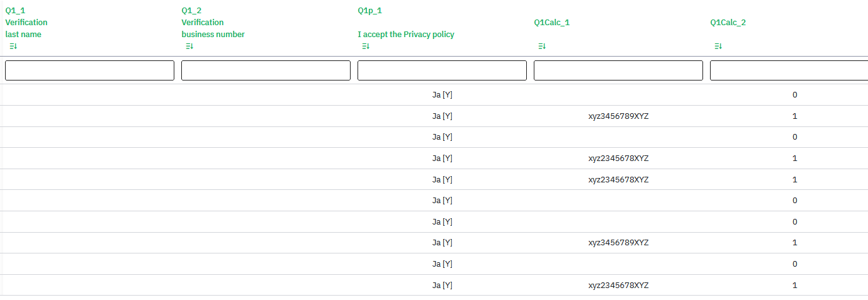Screen dimensions: 868x300
Task: Select the Q1_2 Verification business number header
Action: 213,23
